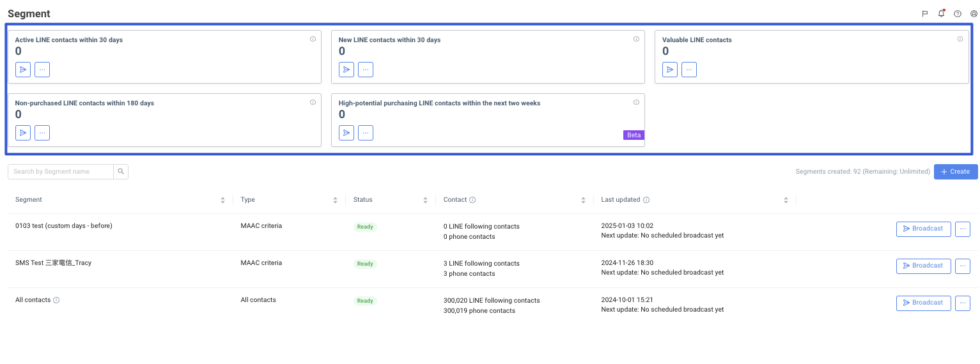Sort table by Segment column
The width and height of the screenshot is (980, 364).
[222, 200]
